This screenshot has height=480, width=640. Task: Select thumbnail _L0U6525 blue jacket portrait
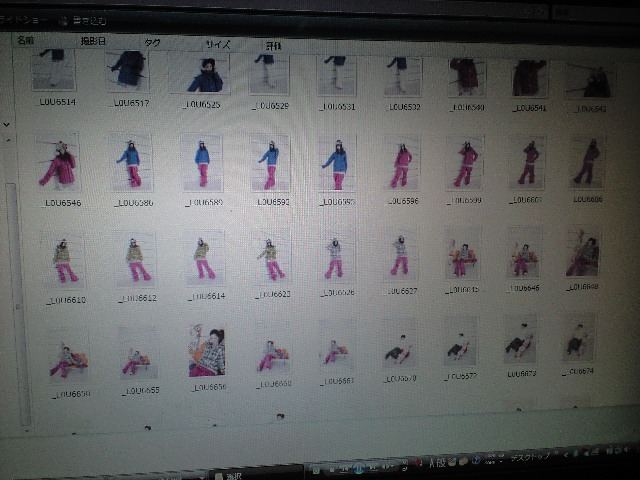click(200, 74)
